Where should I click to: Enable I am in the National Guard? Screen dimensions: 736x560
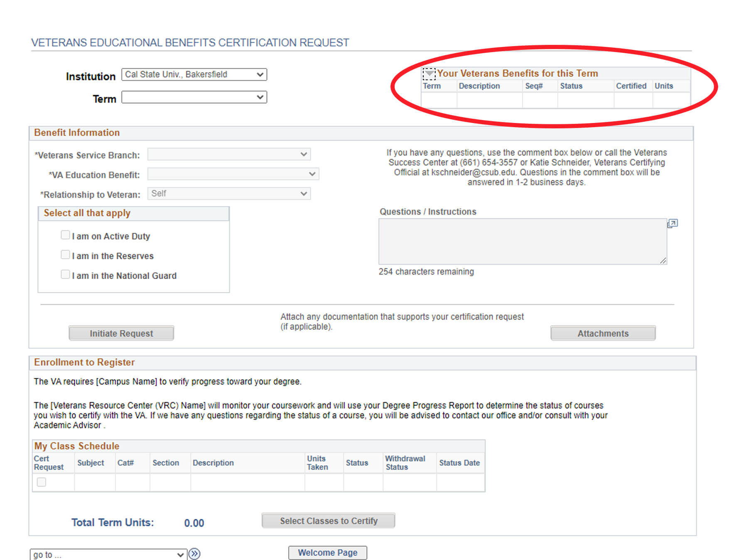[65, 275]
